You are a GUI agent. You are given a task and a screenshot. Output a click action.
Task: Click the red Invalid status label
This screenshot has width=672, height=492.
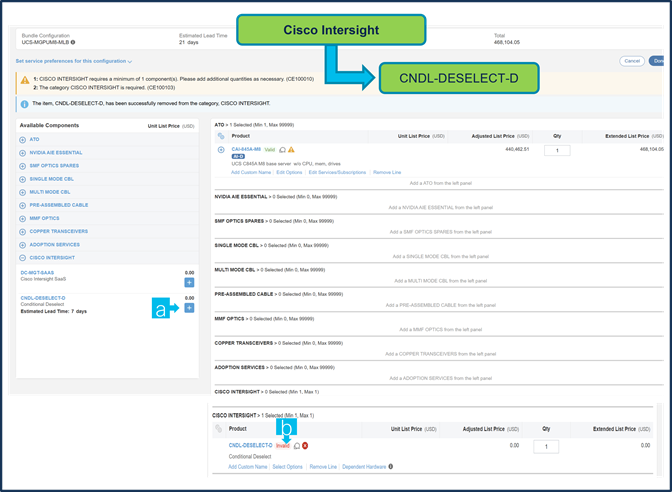click(283, 446)
